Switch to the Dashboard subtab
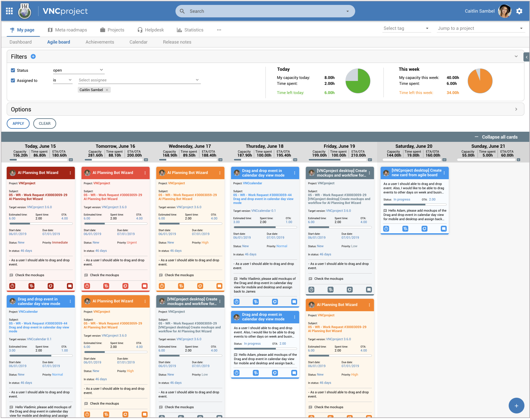This screenshot has width=530, height=420. [21, 42]
